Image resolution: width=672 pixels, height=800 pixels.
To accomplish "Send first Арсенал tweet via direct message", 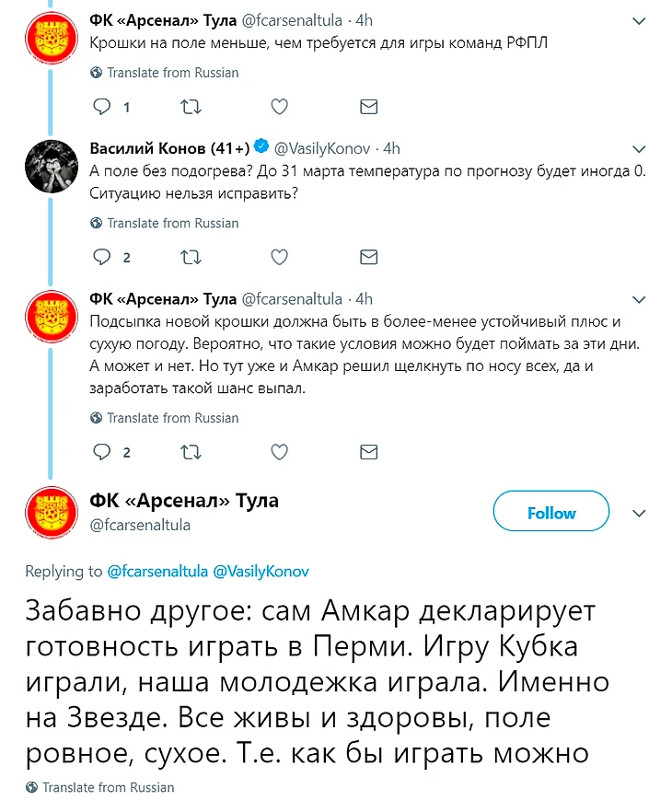I will click(368, 107).
